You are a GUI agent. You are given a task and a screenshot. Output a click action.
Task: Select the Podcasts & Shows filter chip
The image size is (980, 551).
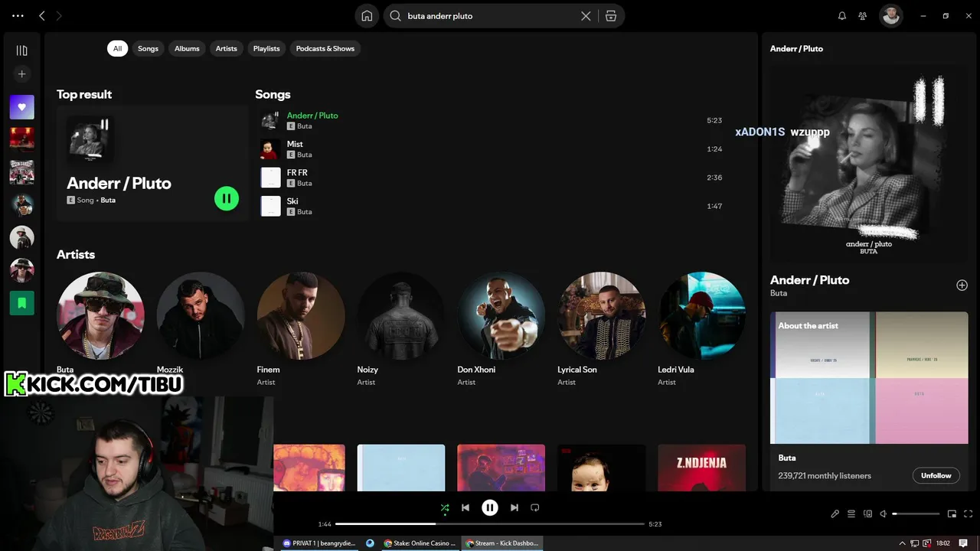click(x=325, y=48)
